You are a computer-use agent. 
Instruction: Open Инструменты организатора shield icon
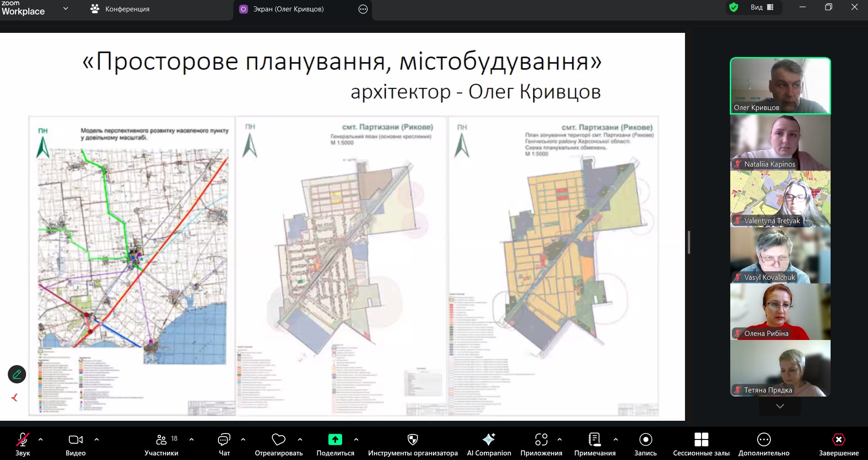(413, 444)
